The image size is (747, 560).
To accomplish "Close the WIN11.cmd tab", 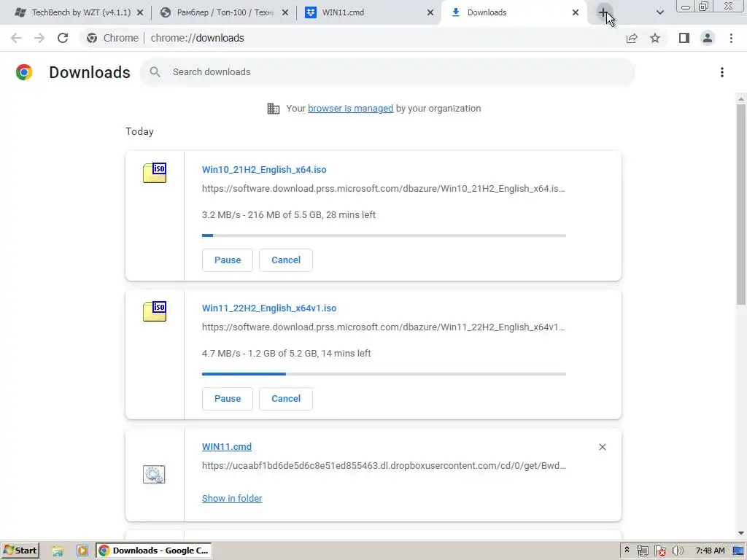I will (x=430, y=12).
